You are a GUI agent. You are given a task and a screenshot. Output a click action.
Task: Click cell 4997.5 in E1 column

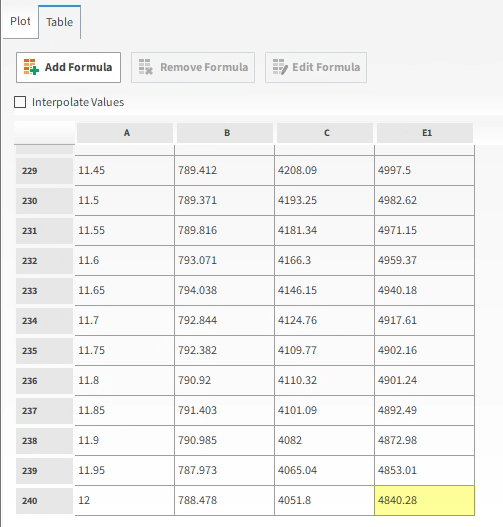(x=425, y=170)
